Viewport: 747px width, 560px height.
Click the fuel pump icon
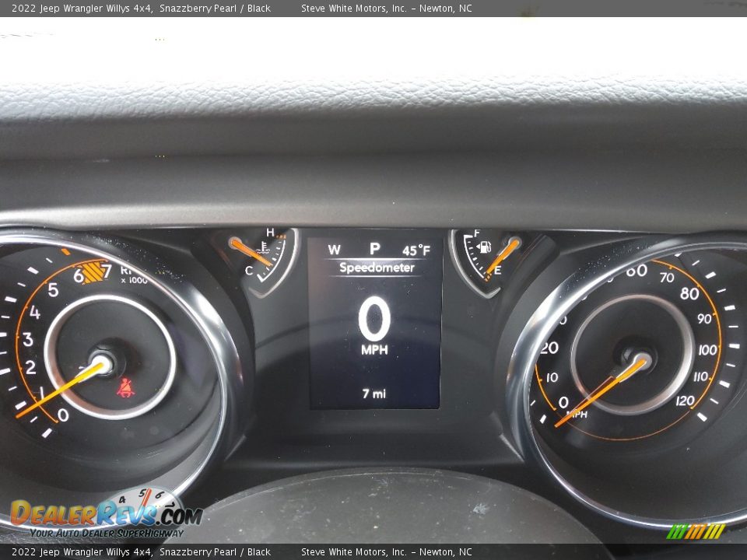(484, 247)
